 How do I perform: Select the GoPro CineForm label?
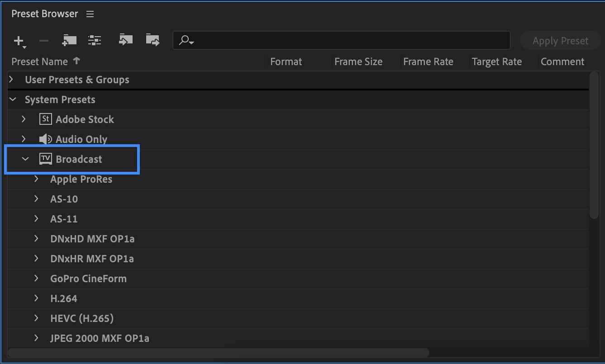(x=89, y=279)
